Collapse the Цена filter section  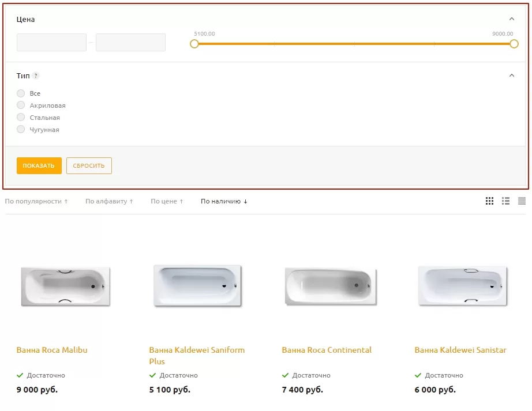pyautogui.click(x=512, y=19)
